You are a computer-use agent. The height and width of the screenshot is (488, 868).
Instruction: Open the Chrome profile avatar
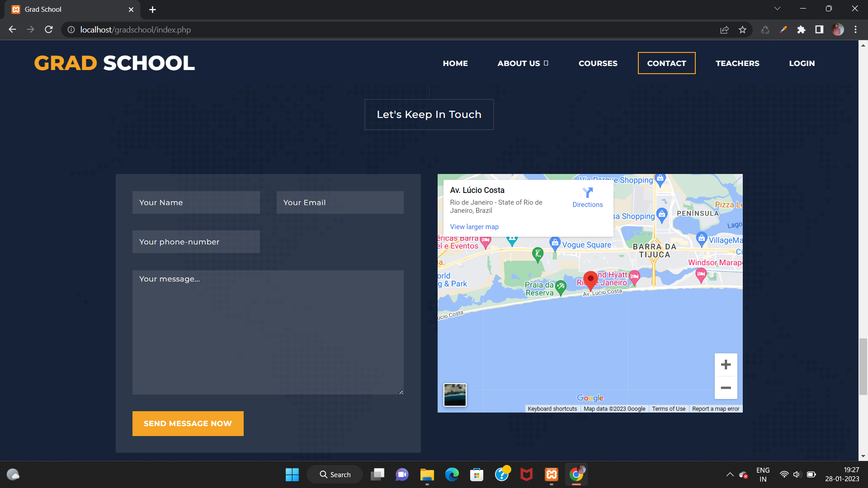point(838,29)
